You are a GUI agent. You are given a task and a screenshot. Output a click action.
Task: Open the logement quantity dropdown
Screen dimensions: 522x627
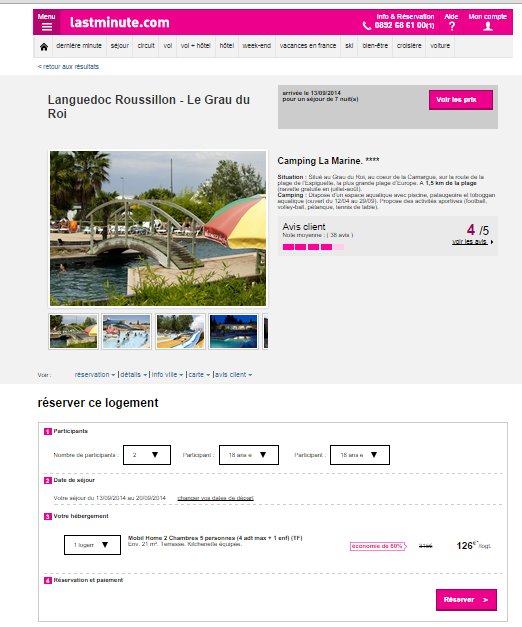pyautogui.click(x=92, y=545)
